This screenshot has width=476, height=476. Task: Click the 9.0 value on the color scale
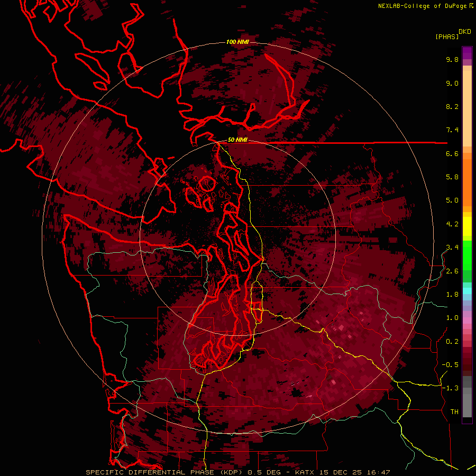pos(452,83)
